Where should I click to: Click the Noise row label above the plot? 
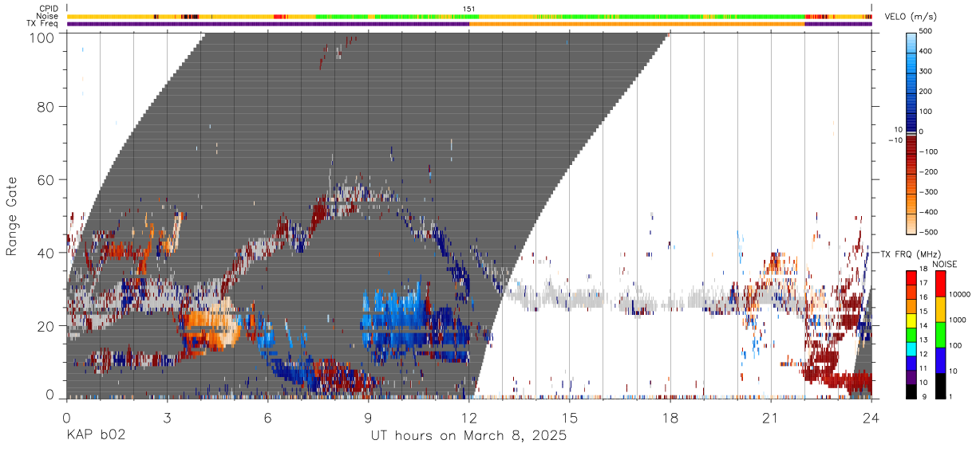[x=48, y=16]
